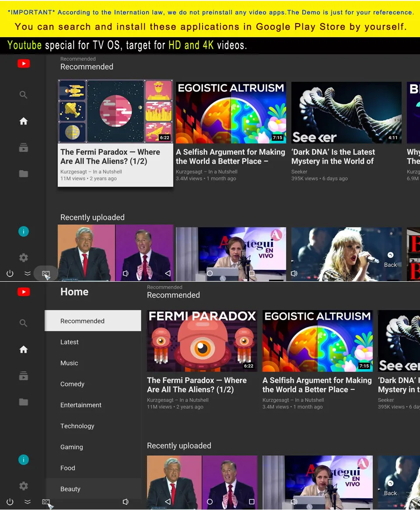Click the YouTube logo in the lower screenshot

pos(24,292)
